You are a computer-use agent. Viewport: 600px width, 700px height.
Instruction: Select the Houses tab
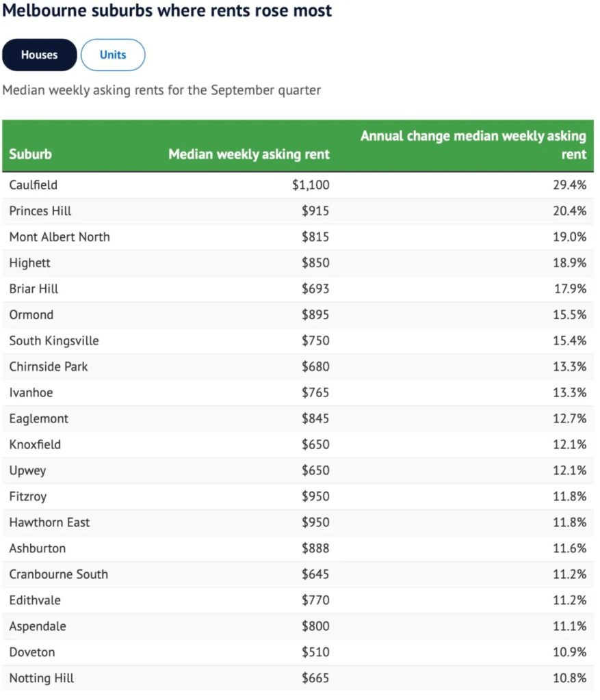point(39,55)
